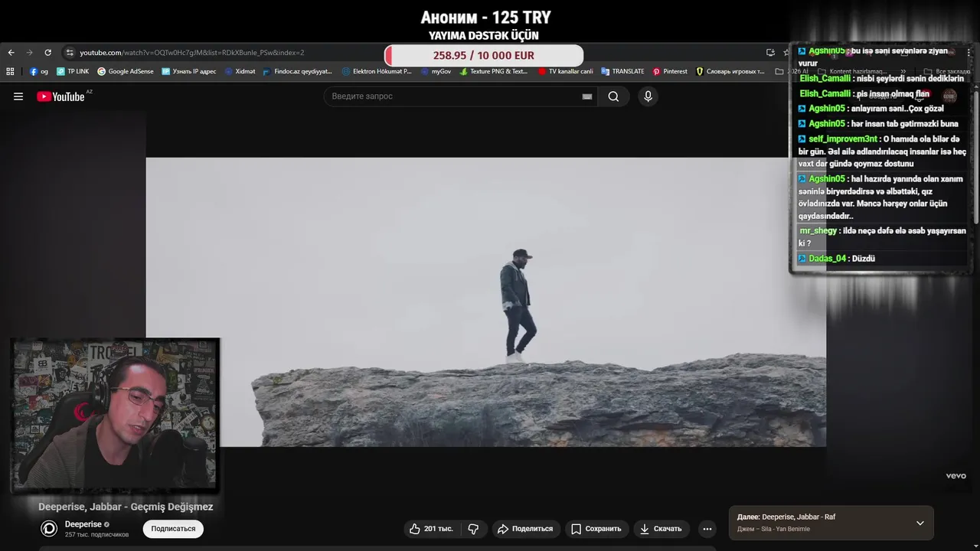Open the Узнать IP адрес bookmark
980x551 pixels.
[189, 71]
